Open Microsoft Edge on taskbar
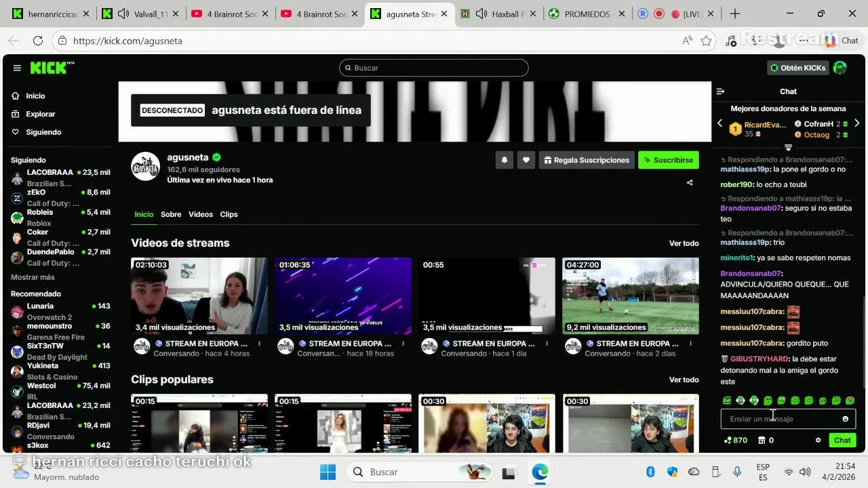Image resolution: width=868 pixels, height=488 pixels. (540, 472)
